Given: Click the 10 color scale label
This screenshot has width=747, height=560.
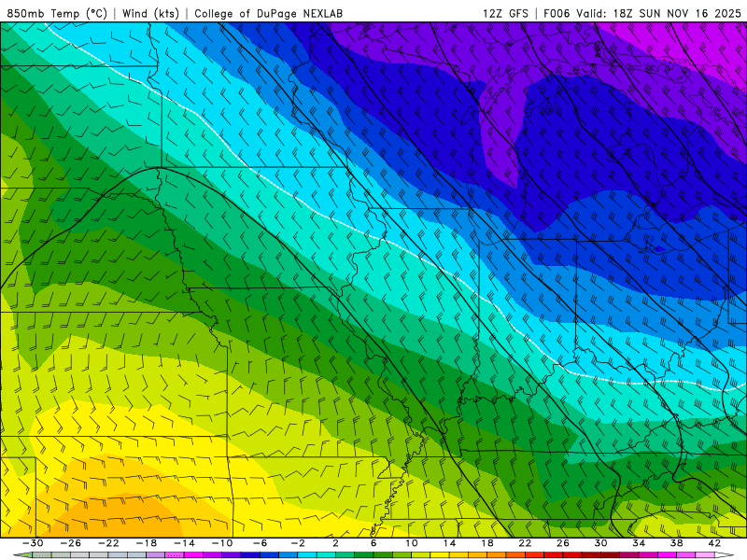Looking at the screenshot, I should click(412, 543).
